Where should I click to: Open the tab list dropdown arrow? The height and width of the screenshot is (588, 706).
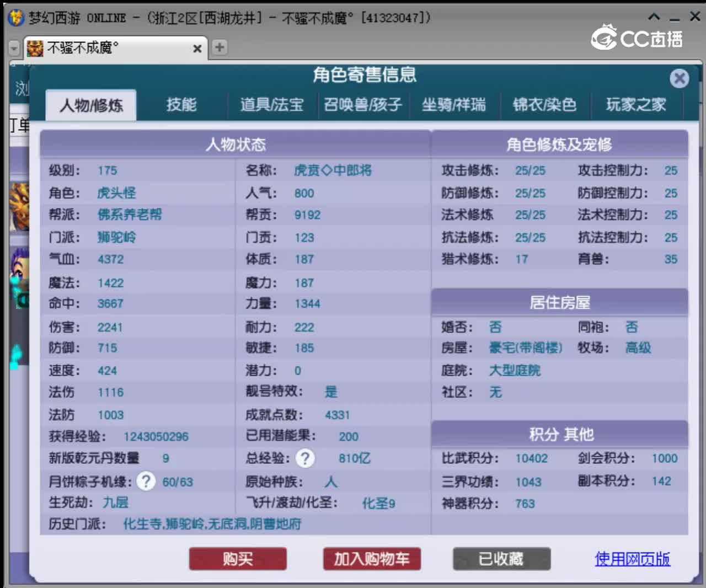tap(14, 49)
